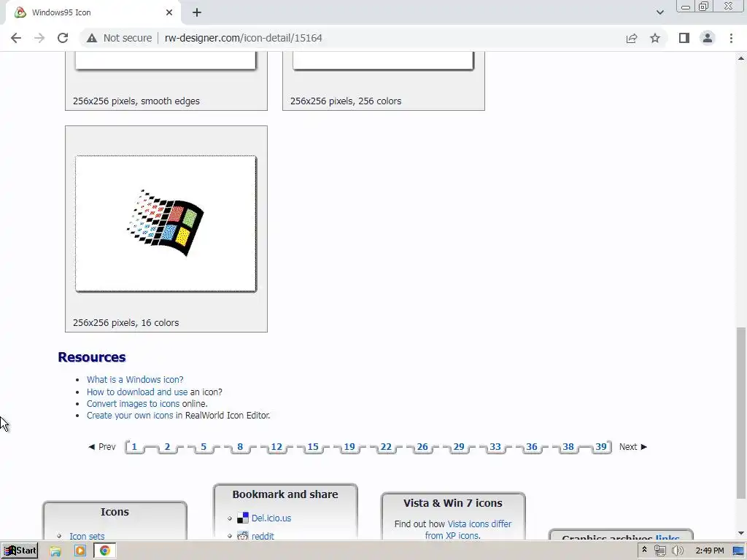The width and height of the screenshot is (747, 560).
Task: Open 'Create your own icons' link
Action: [x=130, y=415]
